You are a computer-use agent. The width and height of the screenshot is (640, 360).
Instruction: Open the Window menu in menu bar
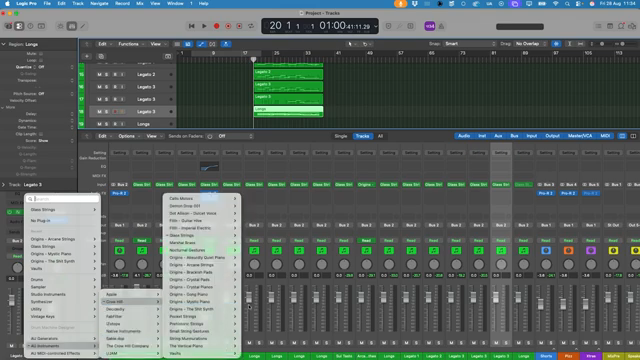pos(175,4)
